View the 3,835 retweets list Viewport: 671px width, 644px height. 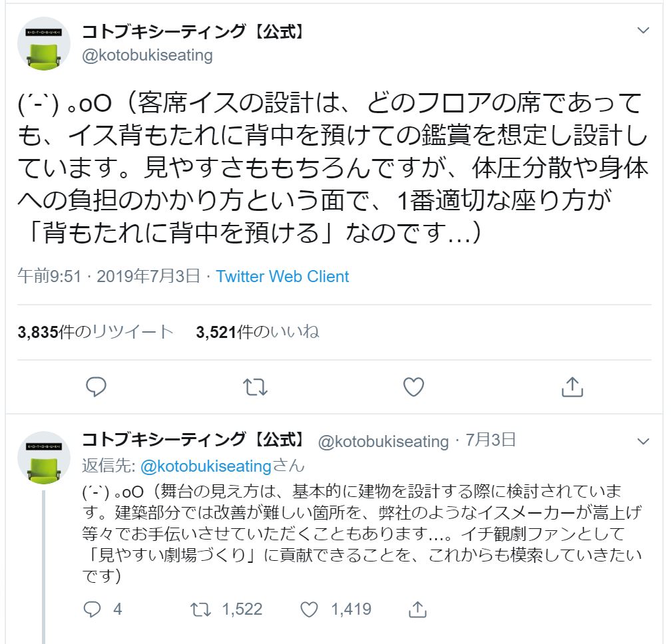click(96, 332)
